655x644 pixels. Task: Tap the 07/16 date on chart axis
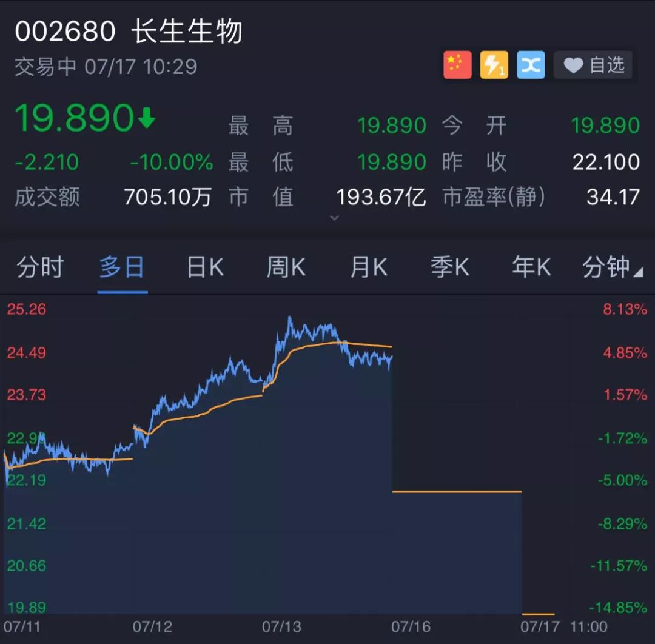pyautogui.click(x=411, y=626)
